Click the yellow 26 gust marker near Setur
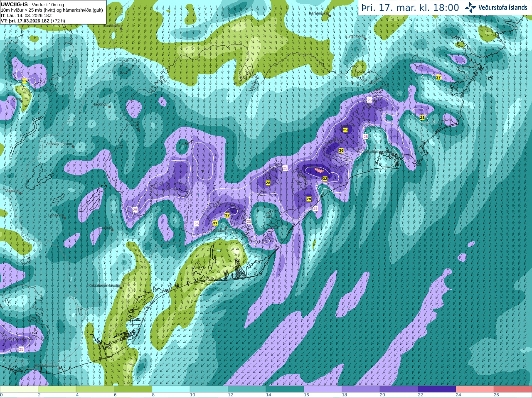 click(x=24, y=81)
